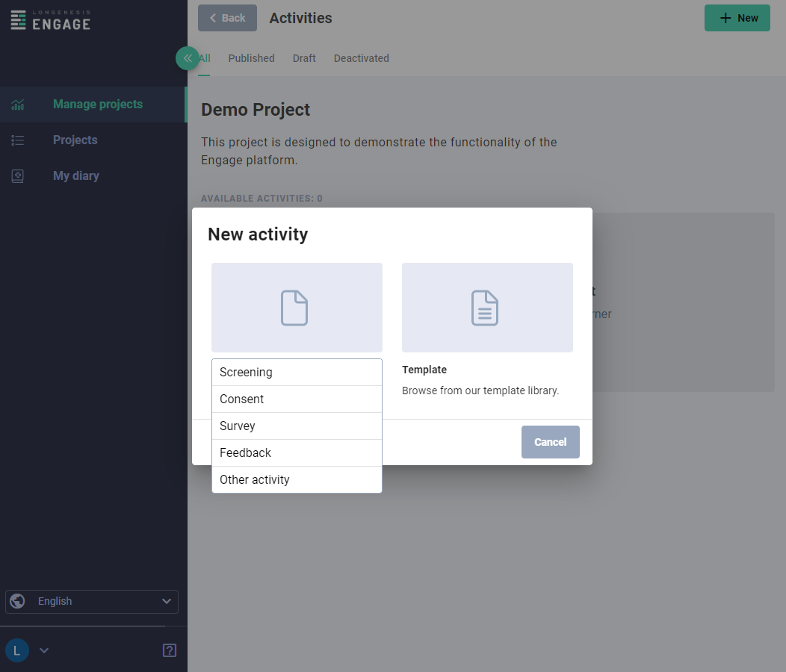
Task: Choose Survey as the activity type
Action: pos(237,426)
